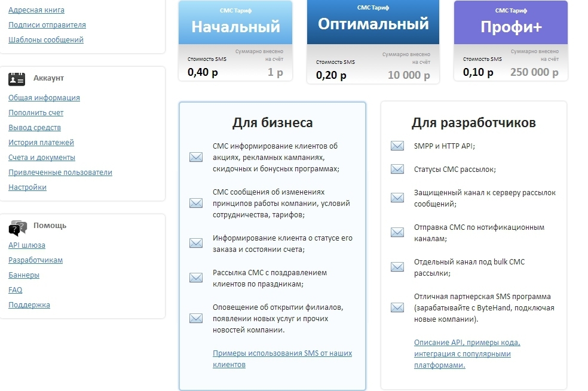Click envelope icon beside Отправка СМС по нотификационным

[397, 232]
